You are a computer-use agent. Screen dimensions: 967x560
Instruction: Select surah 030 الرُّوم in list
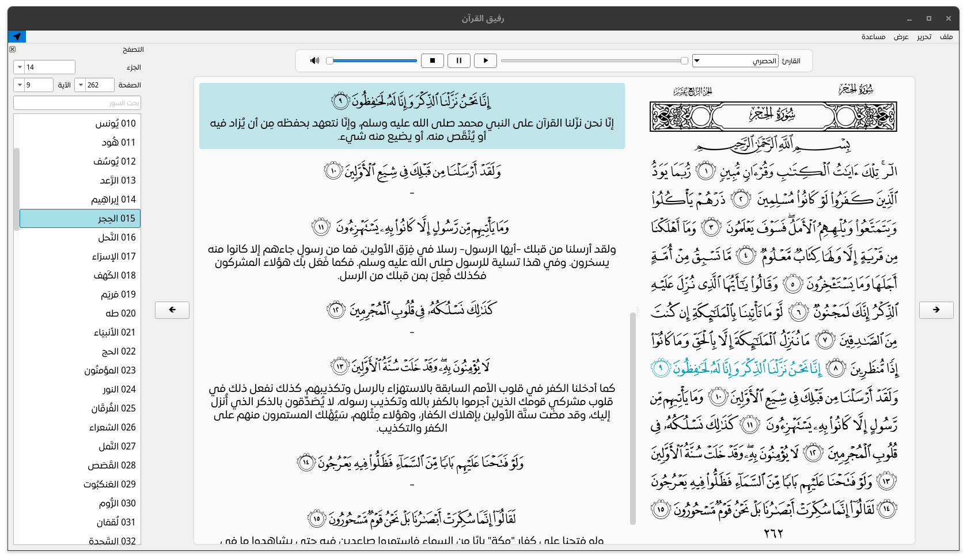point(80,503)
